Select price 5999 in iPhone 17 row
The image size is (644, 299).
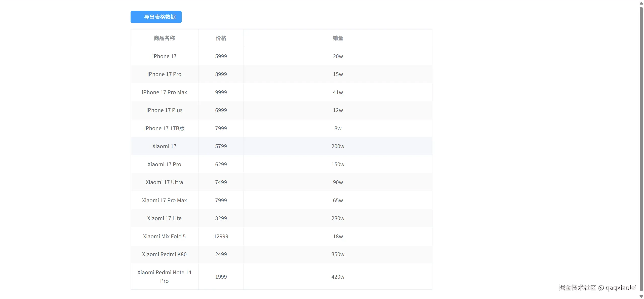tap(221, 56)
